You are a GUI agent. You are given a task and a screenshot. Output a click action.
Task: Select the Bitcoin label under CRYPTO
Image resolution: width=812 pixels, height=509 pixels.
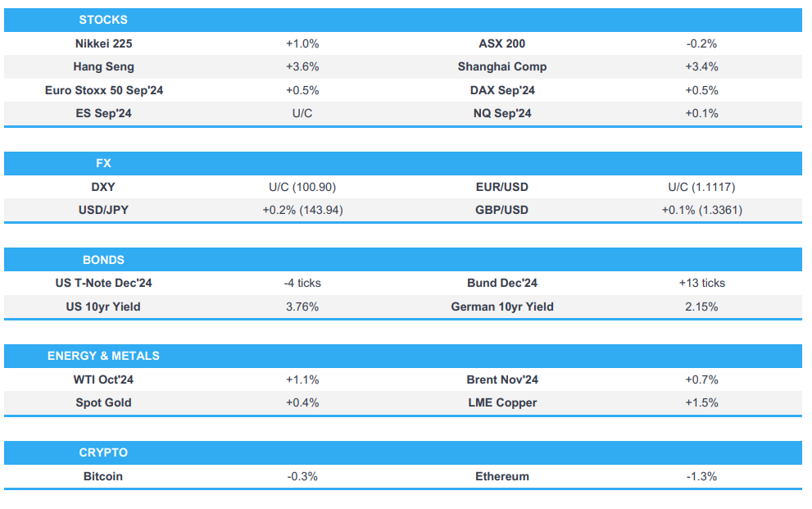tap(103, 476)
